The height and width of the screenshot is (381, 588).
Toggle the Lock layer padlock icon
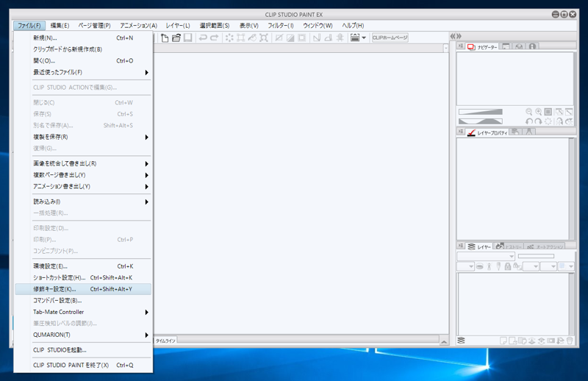click(x=508, y=266)
